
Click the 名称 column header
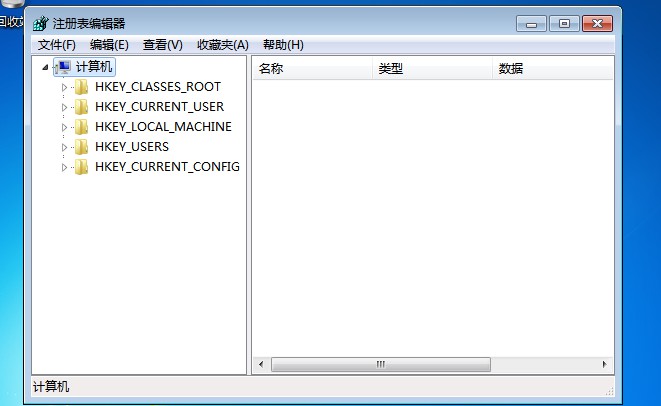tap(312, 68)
